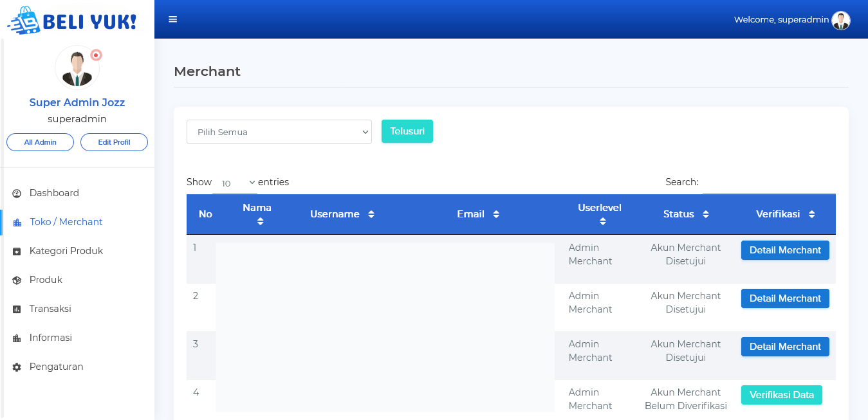The height and width of the screenshot is (420, 868).
Task: Click the hamburger menu icon in header
Action: click(x=172, y=19)
